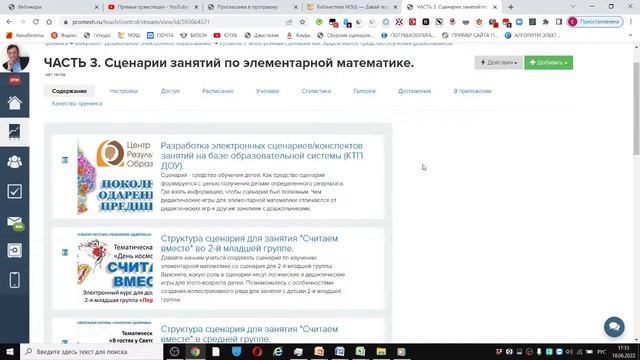Open the users group icon in sidebar

15,162
